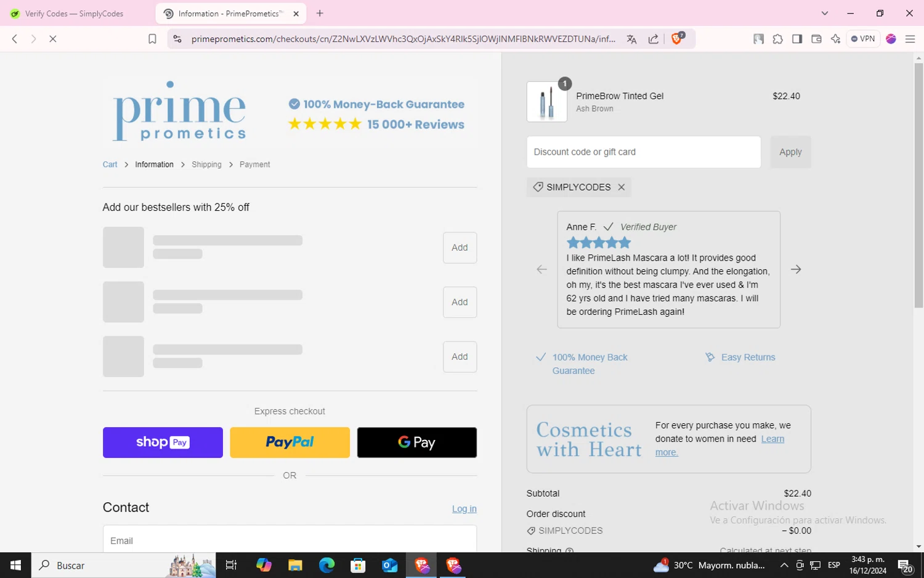Checkout with Shop Pay
The image size is (924, 578).
click(x=163, y=442)
